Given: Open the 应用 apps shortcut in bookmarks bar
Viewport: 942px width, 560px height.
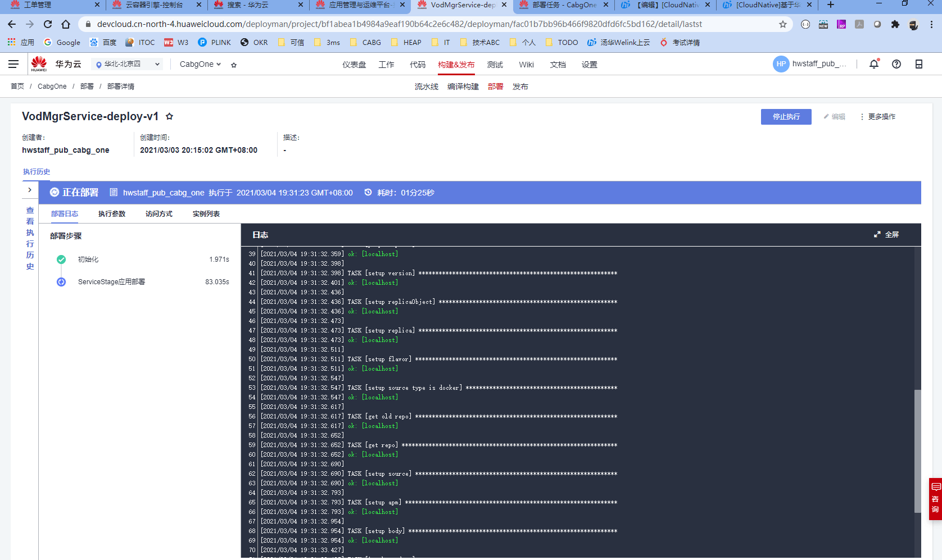Looking at the screenshot, I should tap(21, 43).
